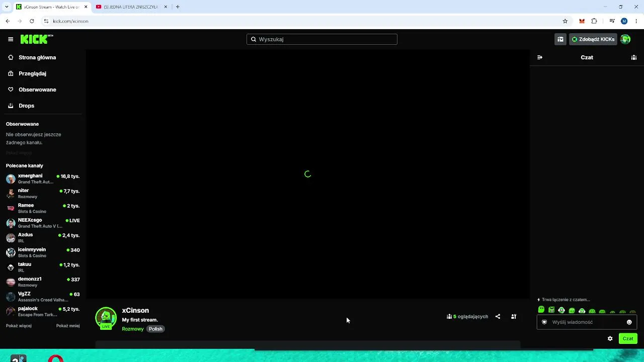Open the iceinmyvein channel
The height and width of the screenshot is (362, 644).
pyautogui.click(x=43, y=252)
